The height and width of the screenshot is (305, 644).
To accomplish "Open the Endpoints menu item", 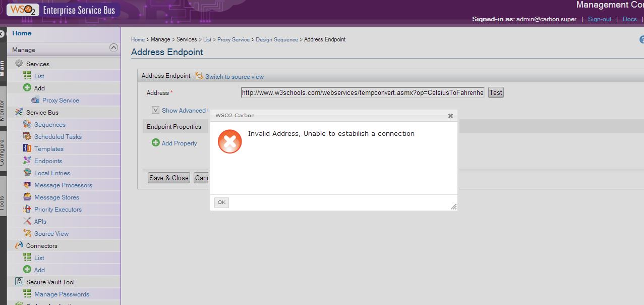I will point(48,161).
